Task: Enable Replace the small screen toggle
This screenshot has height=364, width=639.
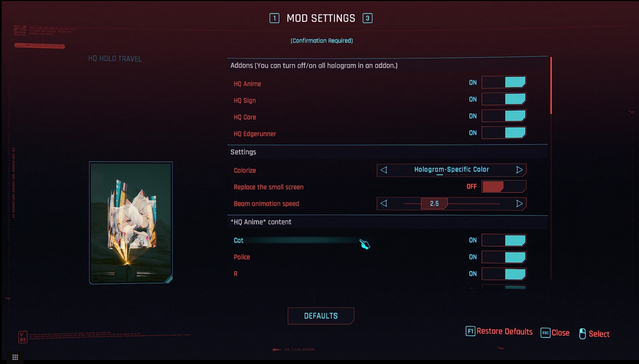Action: [x=504, y=186]
